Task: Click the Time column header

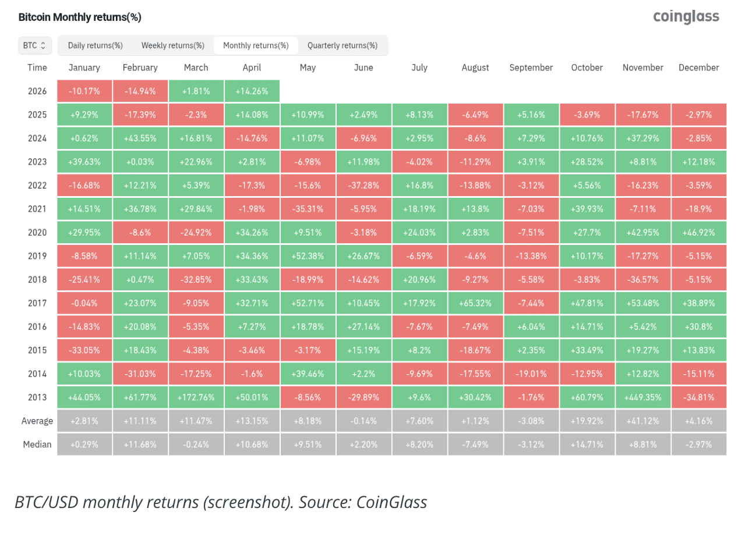Action: (37, 67)
